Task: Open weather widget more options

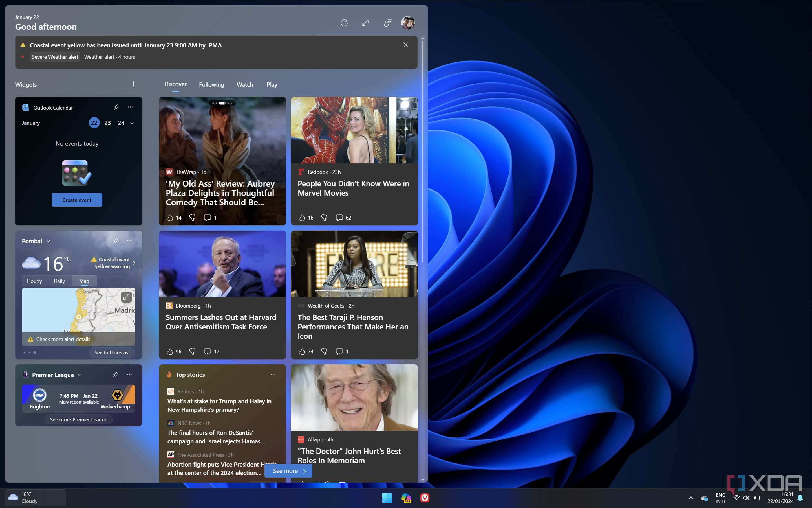Action: click(x=129, y=240)
